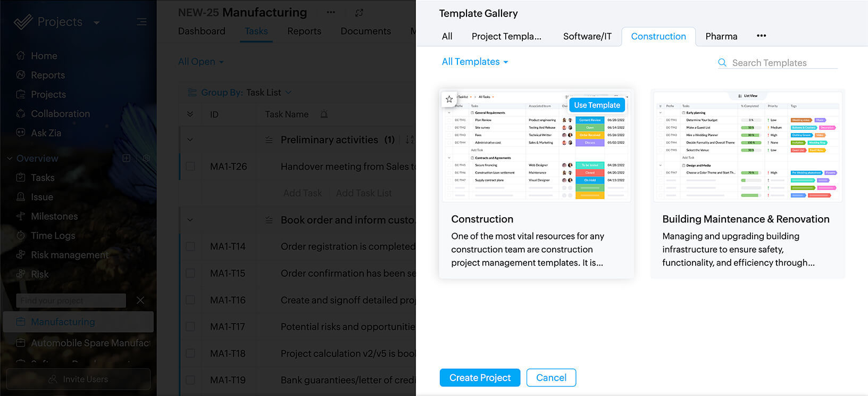Click the search magnifier beside Search Templates

click(x=722, y=62)
